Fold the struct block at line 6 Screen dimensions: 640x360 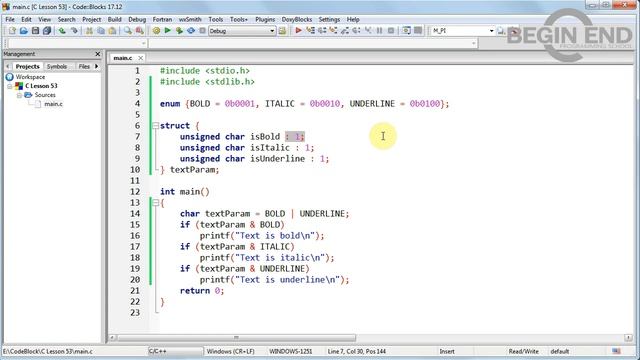(156, 126)
